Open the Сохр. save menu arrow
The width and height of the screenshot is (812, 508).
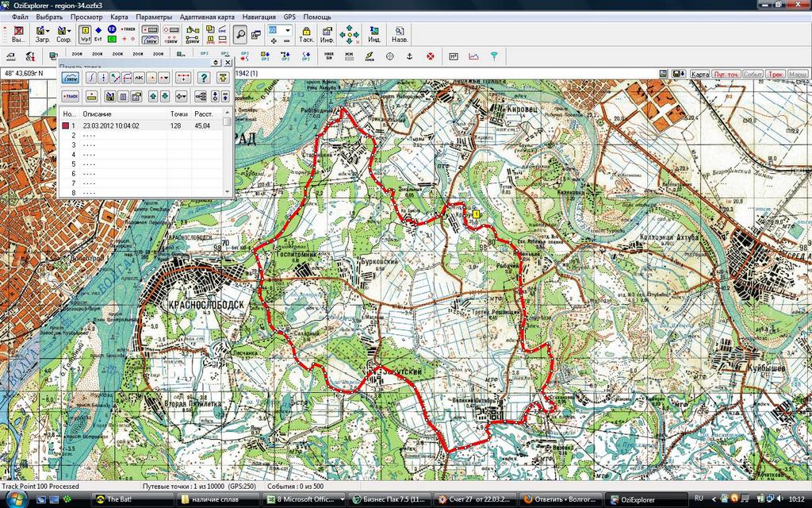point(69,31)
